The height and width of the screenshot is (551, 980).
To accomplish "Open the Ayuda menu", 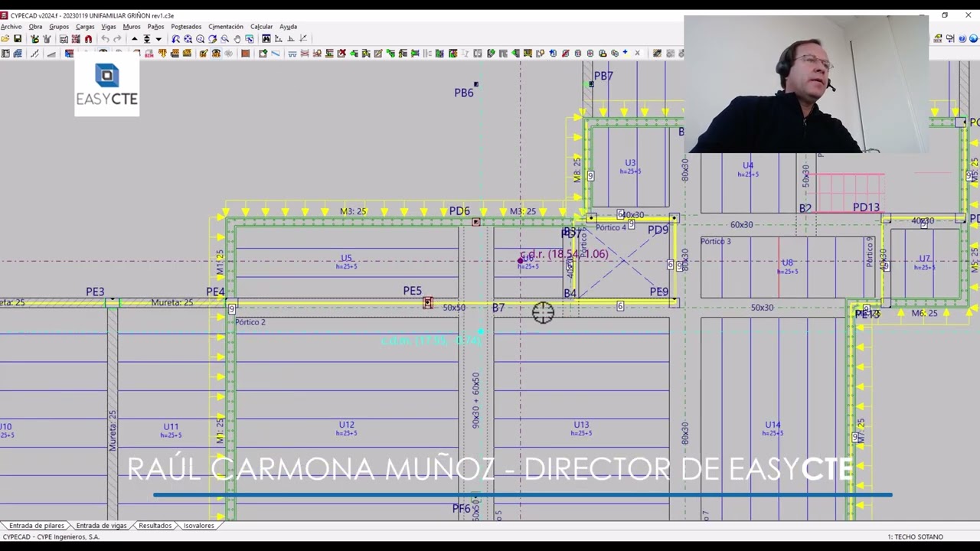I will click(x=288, y=27).
